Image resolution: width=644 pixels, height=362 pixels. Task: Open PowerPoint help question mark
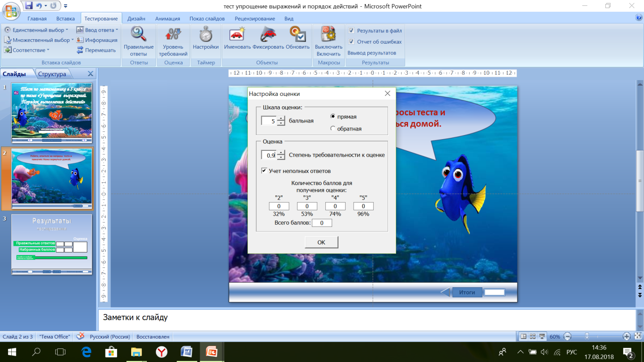(639, 18)
